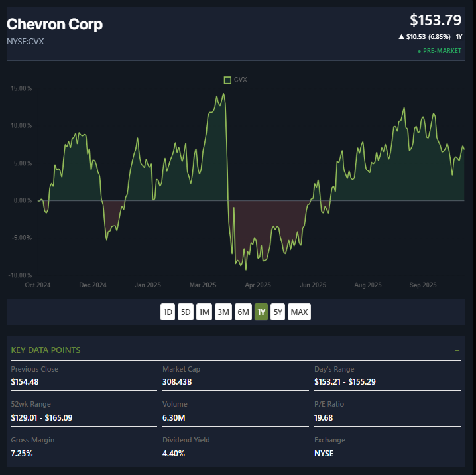
Task: Switch chart to 5D range
Action: click(186, 312)
